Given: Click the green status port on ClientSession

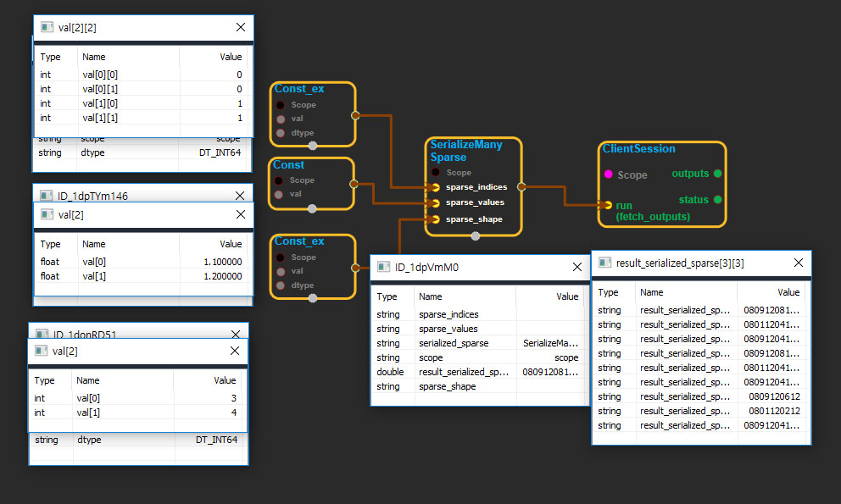Looking at the screenshot, I should [x=717, y=200].
